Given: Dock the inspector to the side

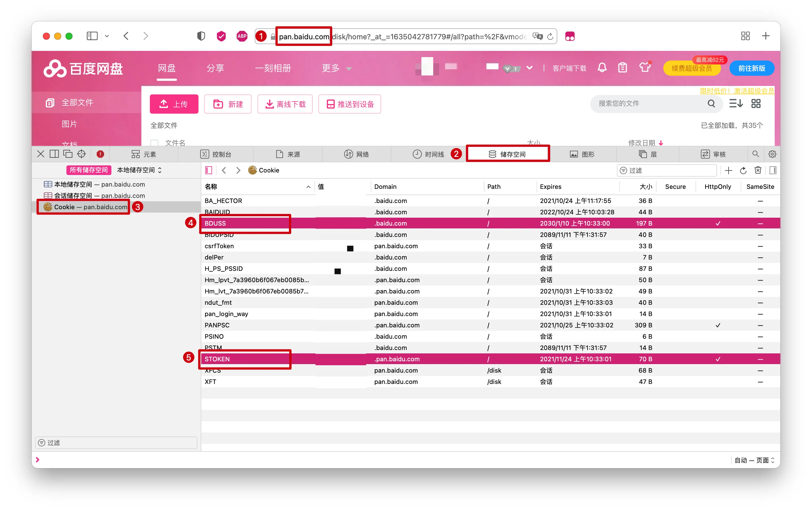Looking at the screenshot, I should [54, 154].
